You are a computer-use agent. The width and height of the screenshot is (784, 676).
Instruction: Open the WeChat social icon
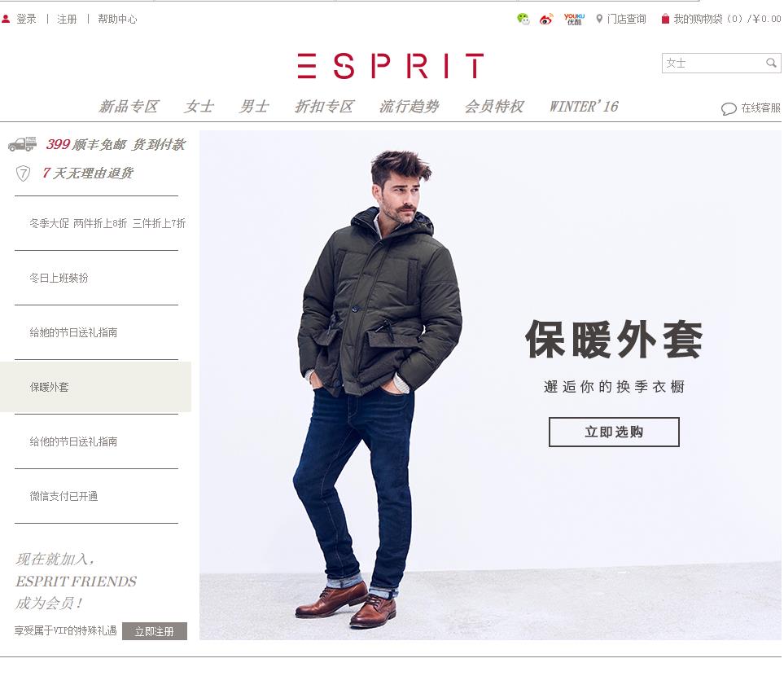[523, 19]
